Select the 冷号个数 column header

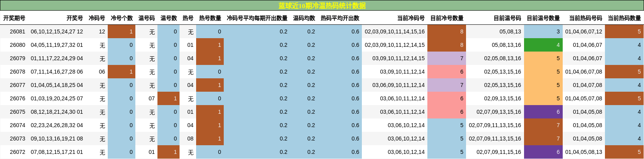(x=122, y=18)
